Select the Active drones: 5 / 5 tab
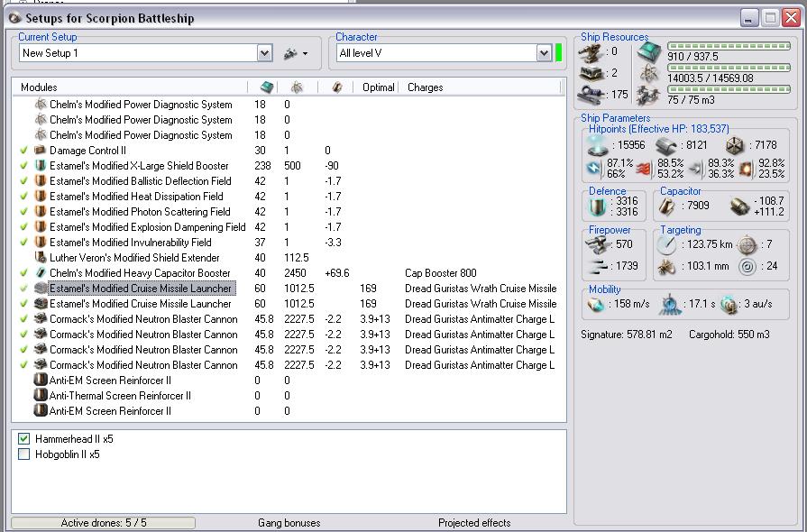Image resolution: width=807 pixels, height=532 pixels. click(x=103, y=523)
